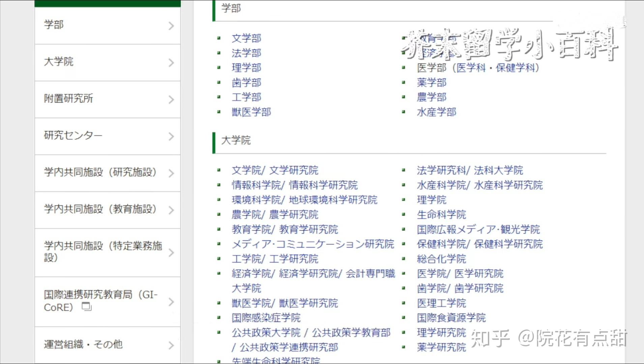Open 情報科学院/情報科学研究院 link
This screenshot has height=364, width=644.
click(x=295, y=185)
